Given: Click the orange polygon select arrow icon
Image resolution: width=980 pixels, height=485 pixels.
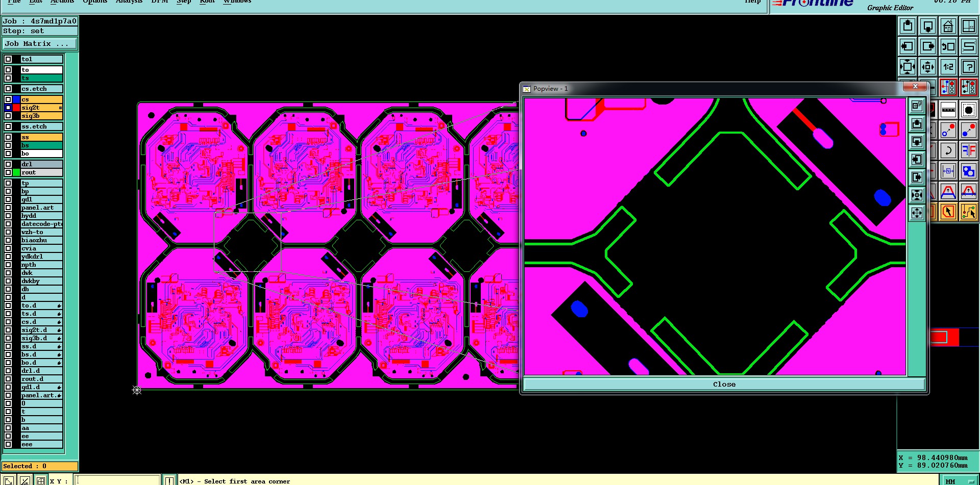Looking at the screenshot, I should [x=948, y=211].
